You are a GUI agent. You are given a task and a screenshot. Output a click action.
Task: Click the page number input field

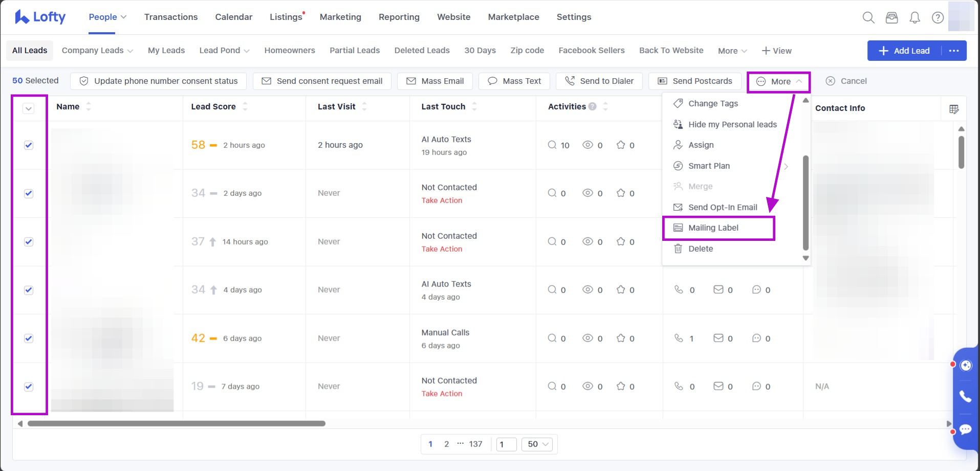[x=506, y=444]
